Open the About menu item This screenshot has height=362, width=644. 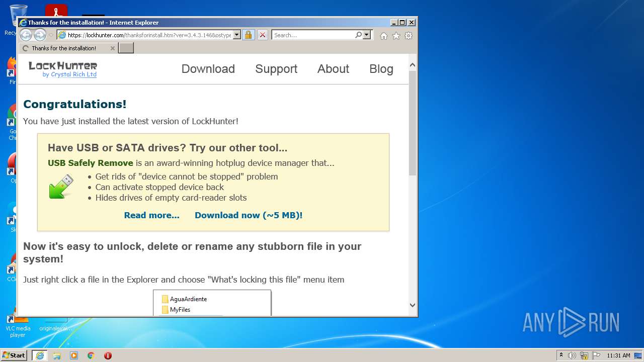point(333,69)
